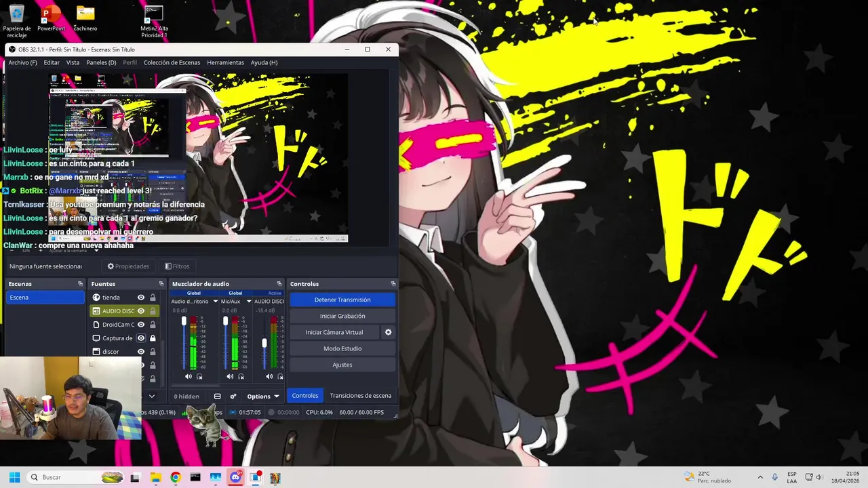Click the AUDIO DISC mixer volume fader
The width and height of the screenshot is (868, 488).
pos(264,343)
